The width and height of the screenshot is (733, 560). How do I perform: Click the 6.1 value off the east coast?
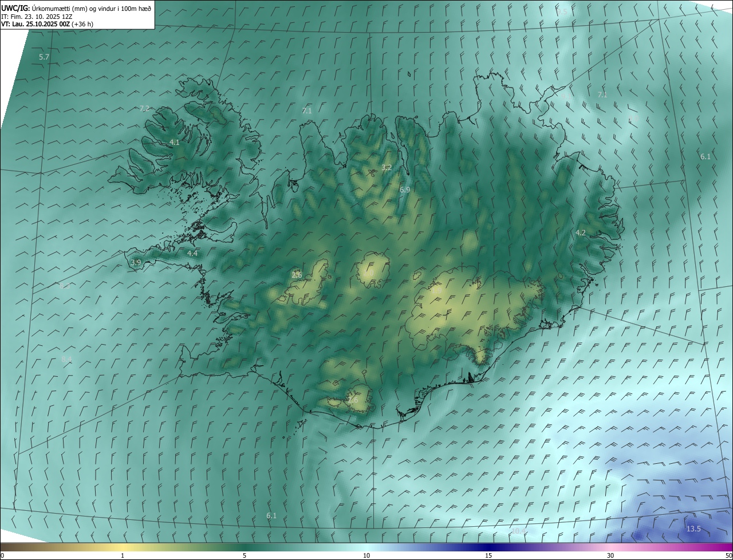click(x=706, y=156)
